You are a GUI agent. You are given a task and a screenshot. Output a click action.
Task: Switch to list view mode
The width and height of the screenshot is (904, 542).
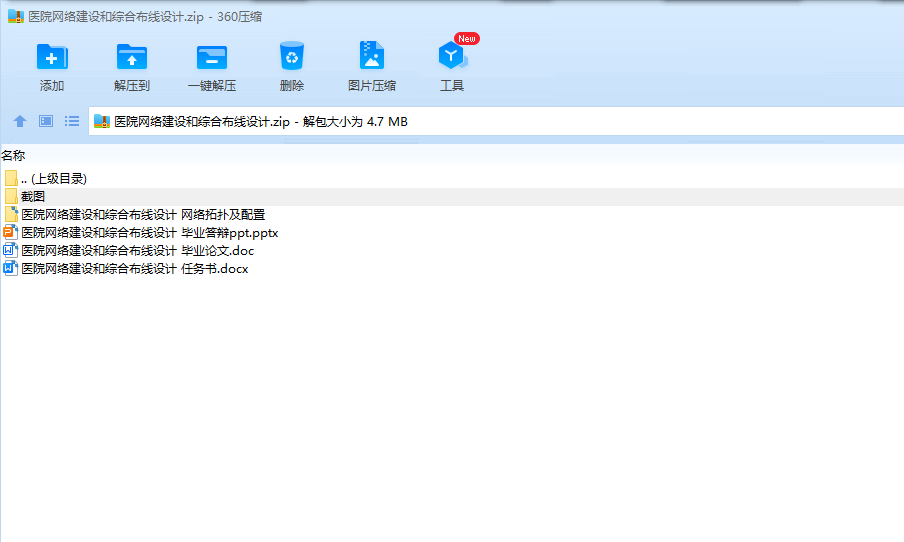pos(72,121)
